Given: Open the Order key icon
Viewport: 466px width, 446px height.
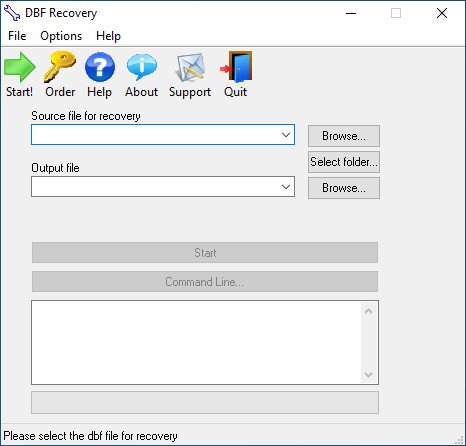Looking at the screenshot, I should tap(60, 67).
